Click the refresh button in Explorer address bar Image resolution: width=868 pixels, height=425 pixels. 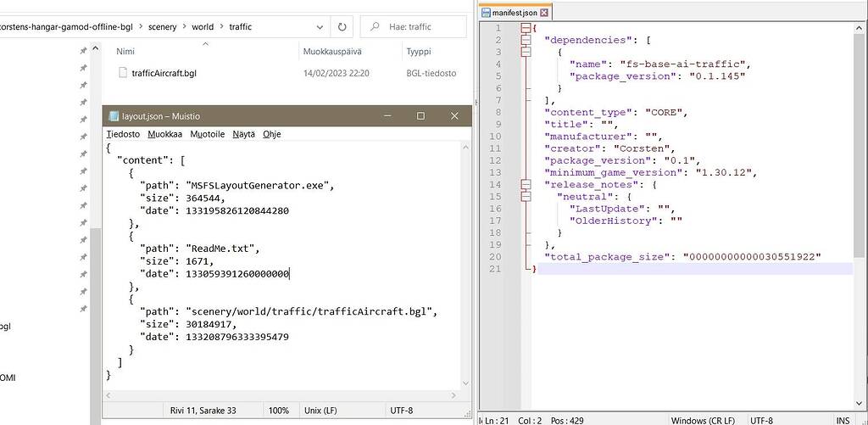coord(342,26)
